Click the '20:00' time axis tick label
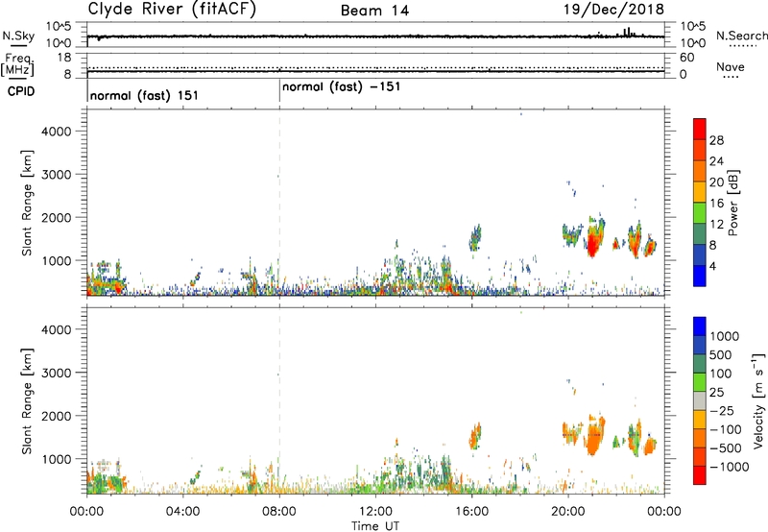The height and width of the screenshot is (532, 768). click(x=568, y=512)
